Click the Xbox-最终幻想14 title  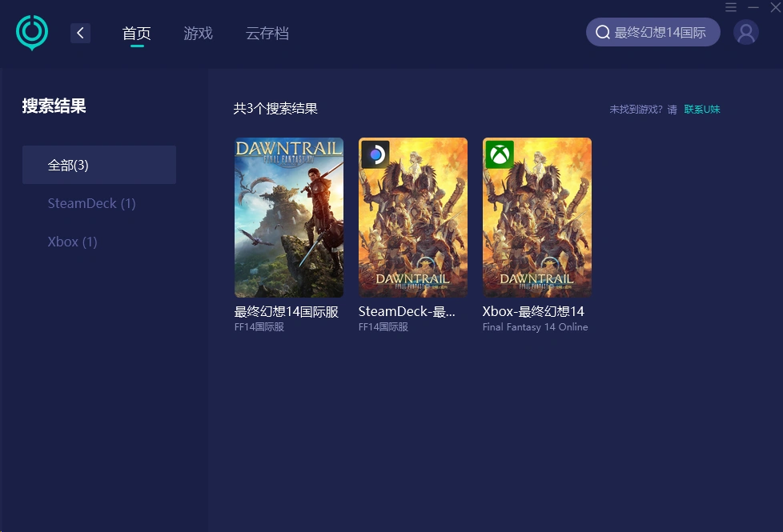533,311
